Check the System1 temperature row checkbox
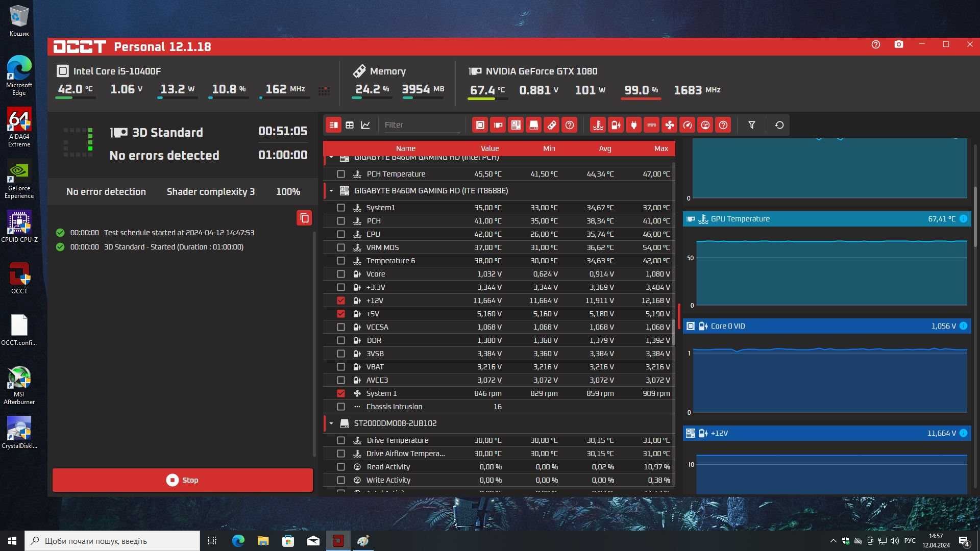The height and width of the screenshot is (551, 980). pos(341,208)
